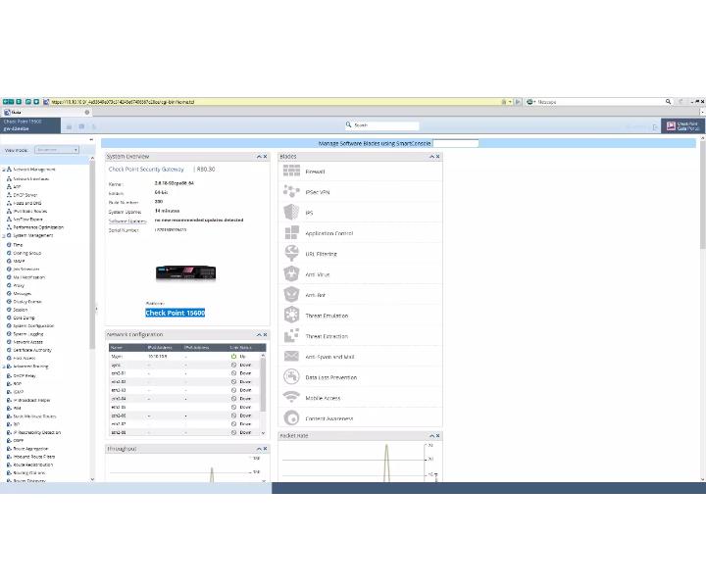The image size is (706, 588).
Task: Open Time in System Management
Action: 18,245
